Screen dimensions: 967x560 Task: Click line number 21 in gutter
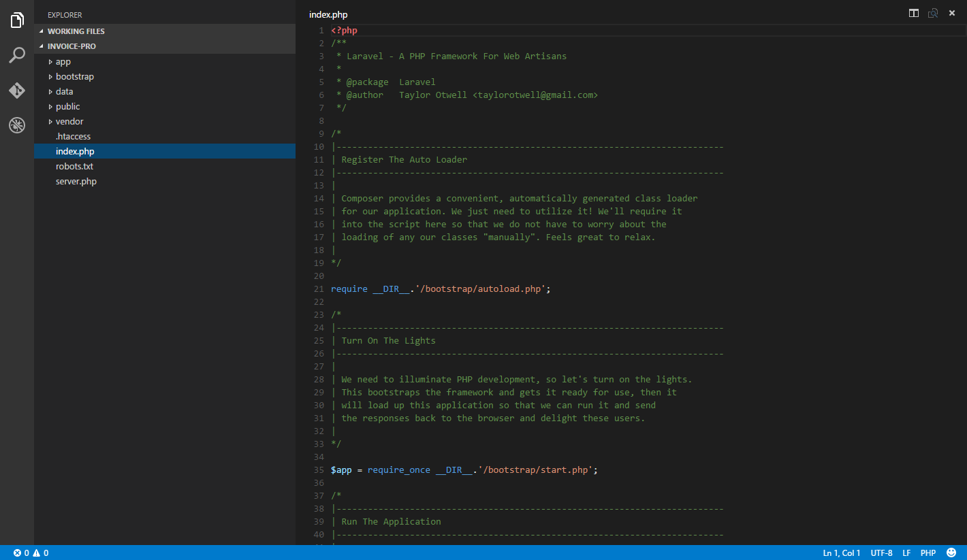point(319,289)
